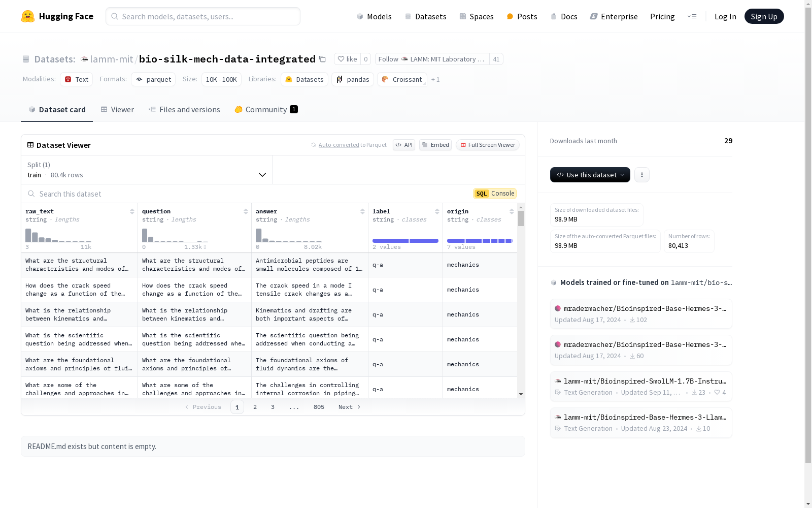Open the page 1 pagination button

click(237, 407)
